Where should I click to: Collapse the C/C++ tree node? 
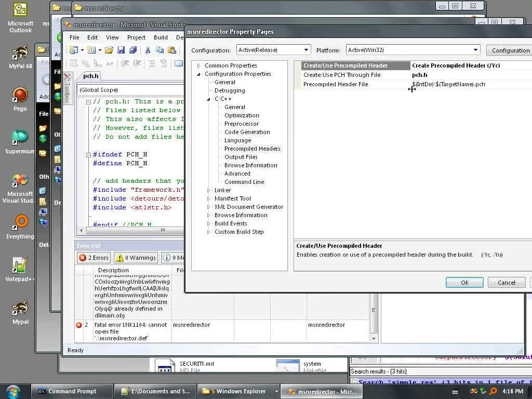click(x=209, y=99)
